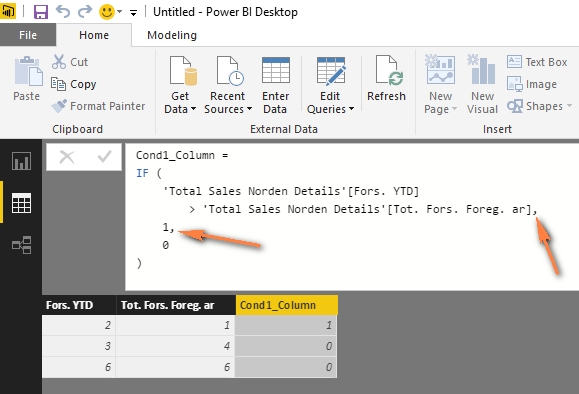Redo the last action

click(85, 11)
